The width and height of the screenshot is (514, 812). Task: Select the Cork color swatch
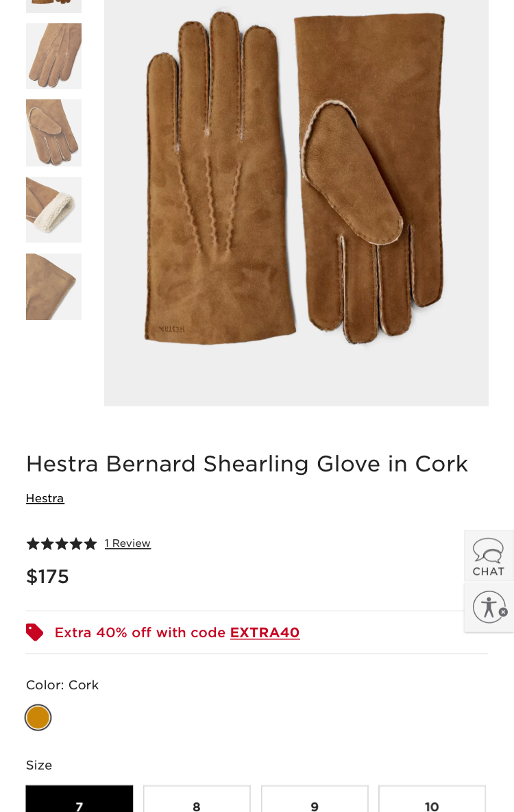click(38, 717)
